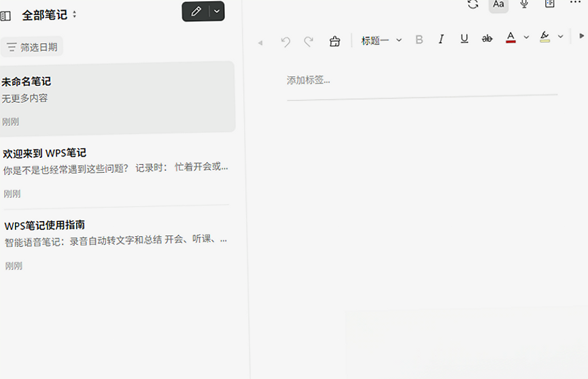The height and width of the screenshot is (379, 588).
Task: Apply the red font color
Action: coord(511,37)
